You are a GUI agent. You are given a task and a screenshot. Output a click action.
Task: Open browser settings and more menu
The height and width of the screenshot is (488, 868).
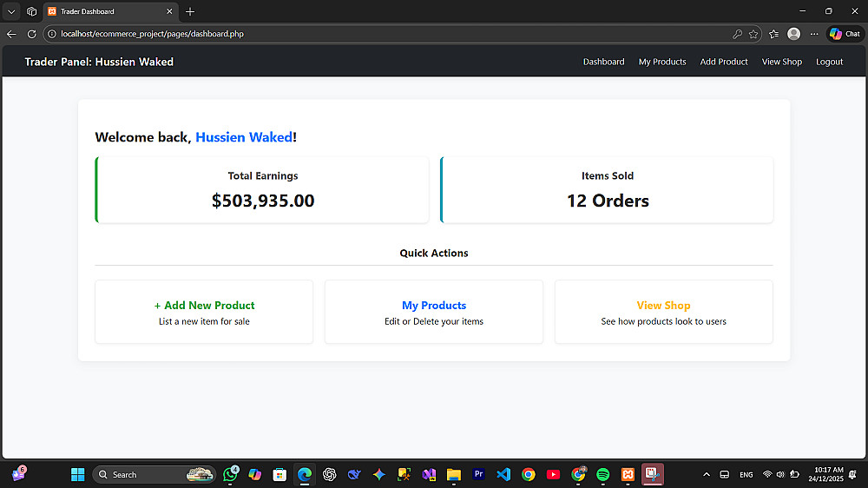[814, 34]
